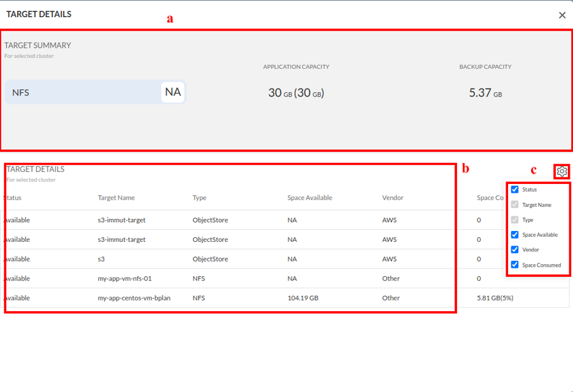Click the disabled Target Name checkbox

[515, 205]
